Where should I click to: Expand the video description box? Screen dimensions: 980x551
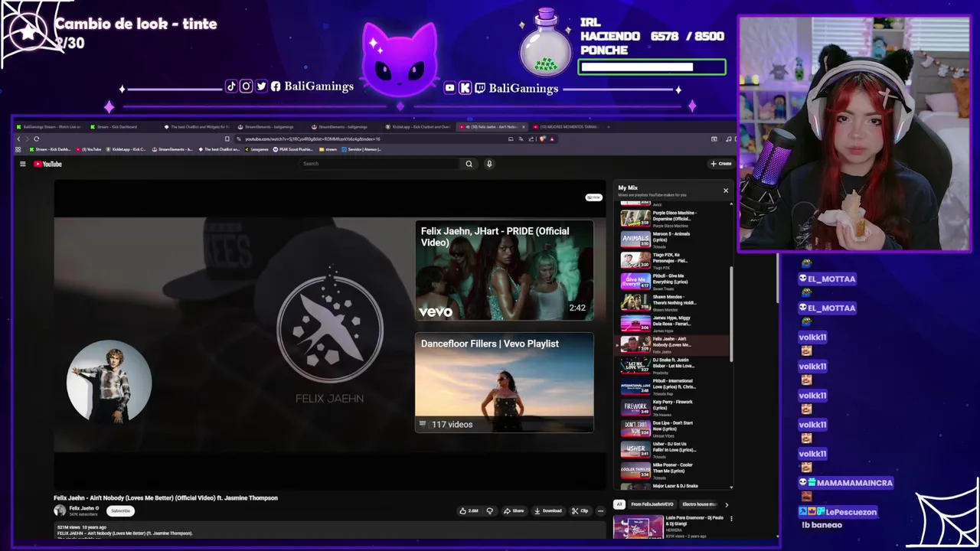329,530
